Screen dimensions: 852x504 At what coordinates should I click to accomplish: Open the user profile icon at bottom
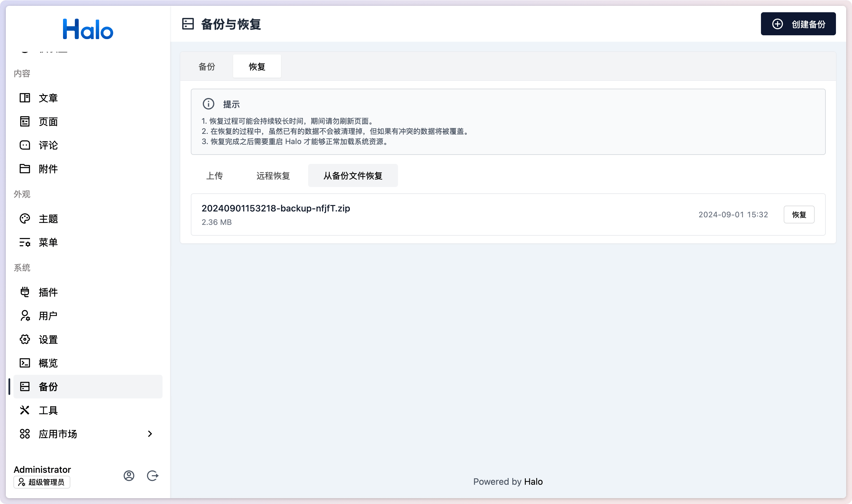point(129,475)
